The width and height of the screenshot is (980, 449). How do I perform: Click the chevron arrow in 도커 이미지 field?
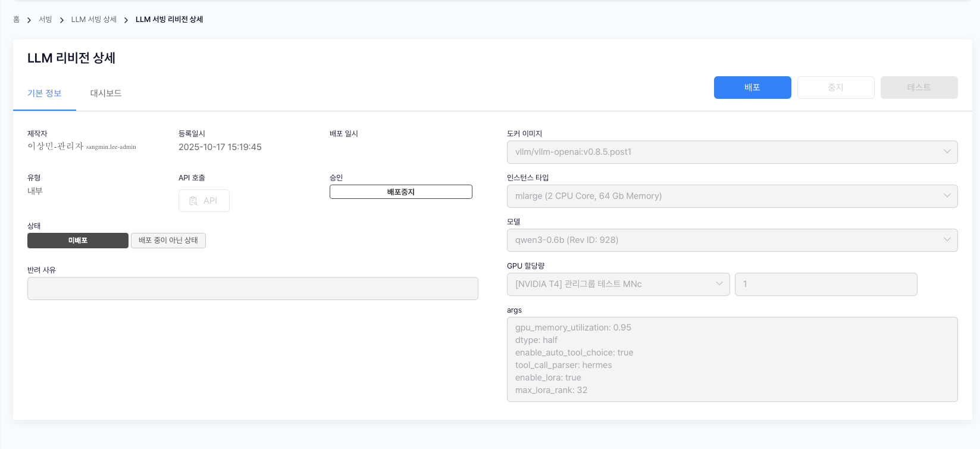947,152
